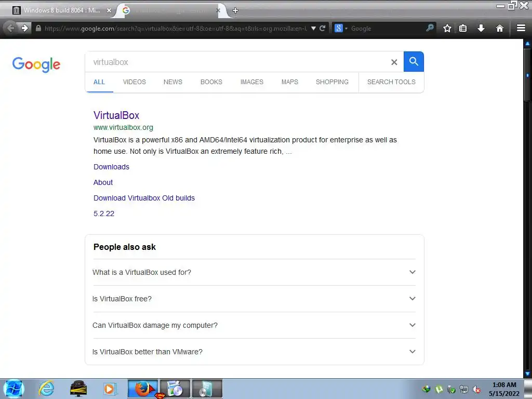Screen dimensions: 532x399
Task: Click the browser Forward arrow button
Action: (x=25, y=28)
